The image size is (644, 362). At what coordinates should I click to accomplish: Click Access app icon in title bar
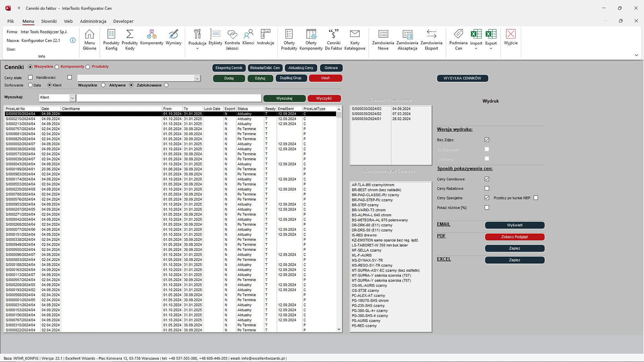point(8,8)
